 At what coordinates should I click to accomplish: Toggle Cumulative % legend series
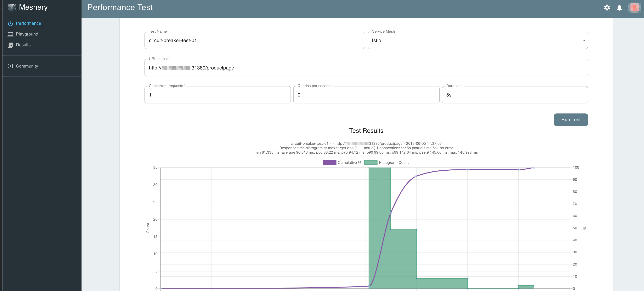(342, 163)
